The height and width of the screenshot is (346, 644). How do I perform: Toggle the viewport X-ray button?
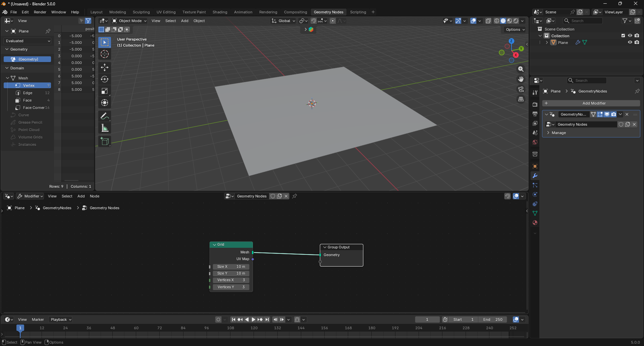point(488,21)
